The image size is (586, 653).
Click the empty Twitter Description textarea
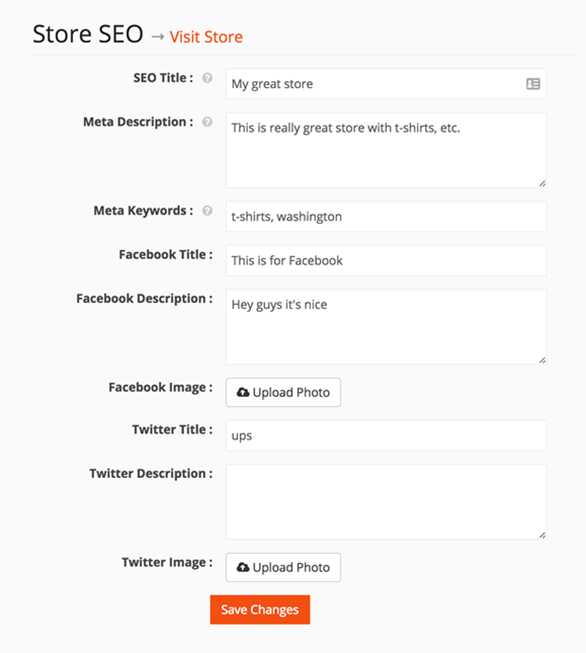[386, 502]
